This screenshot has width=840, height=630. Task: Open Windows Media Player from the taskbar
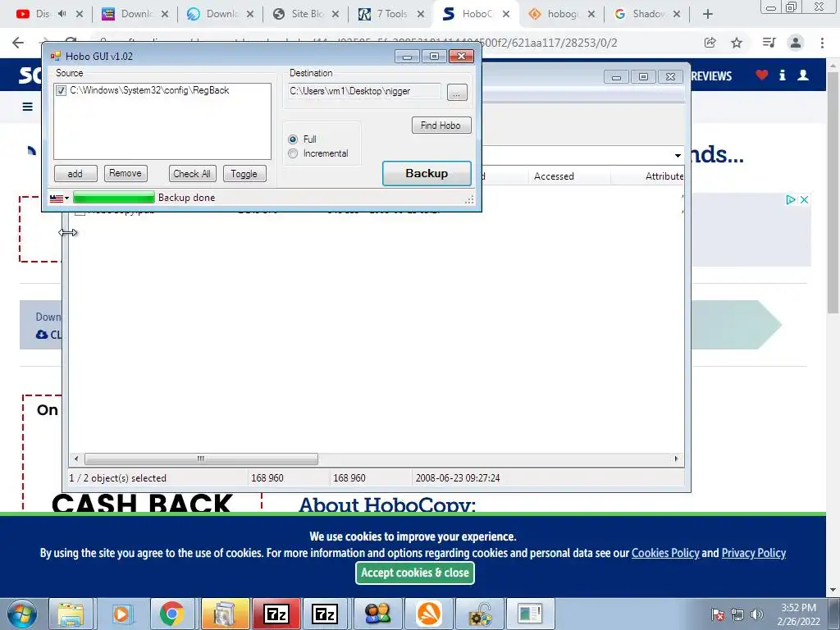coord(121,614)
